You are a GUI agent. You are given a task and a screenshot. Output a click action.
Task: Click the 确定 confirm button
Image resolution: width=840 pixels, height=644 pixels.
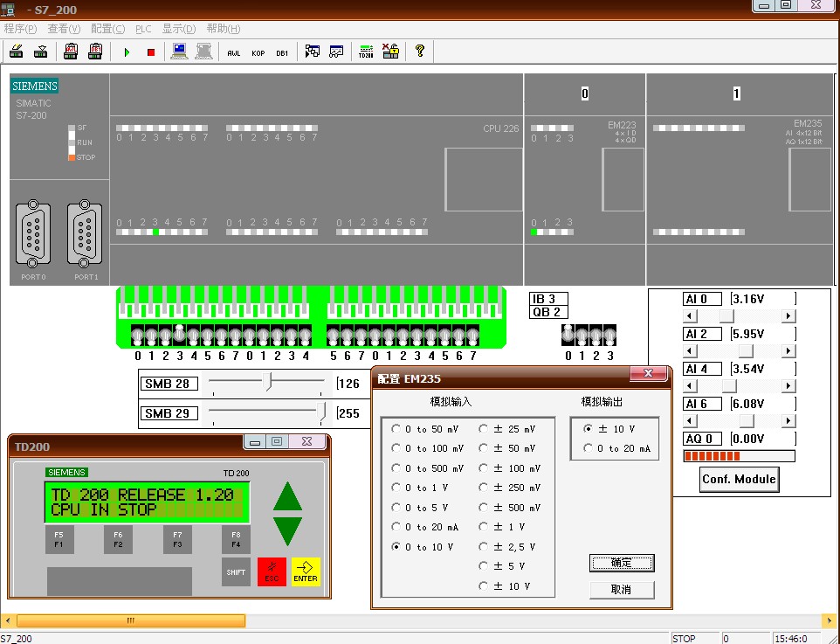(622, 563)
